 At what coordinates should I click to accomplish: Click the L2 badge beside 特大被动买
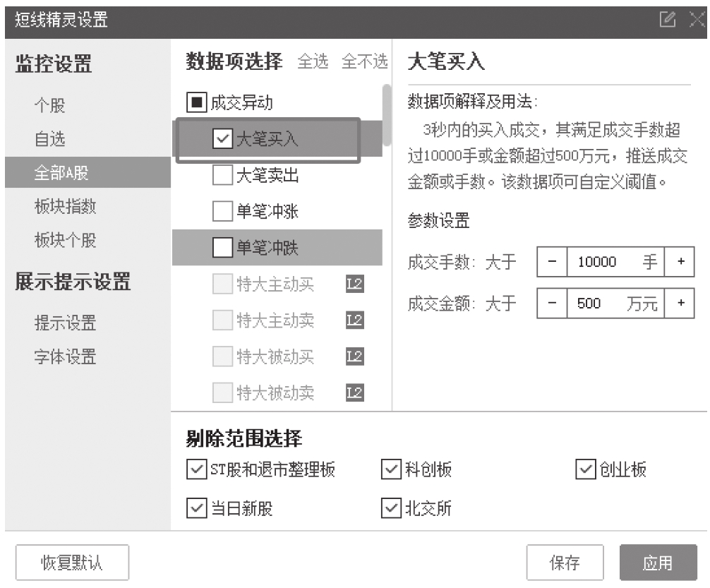(x=355, y=356)
